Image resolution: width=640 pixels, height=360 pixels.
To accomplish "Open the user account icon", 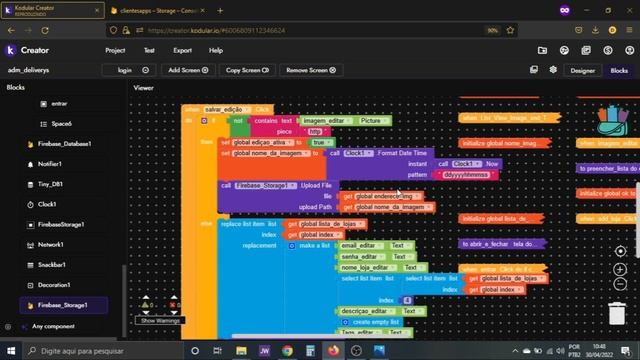I will coord(629,50).
